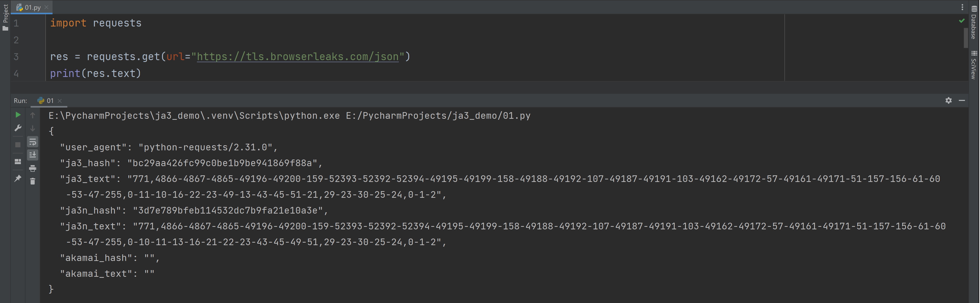
Task: Select the 01.py editor tab
Action: [32, 7]
